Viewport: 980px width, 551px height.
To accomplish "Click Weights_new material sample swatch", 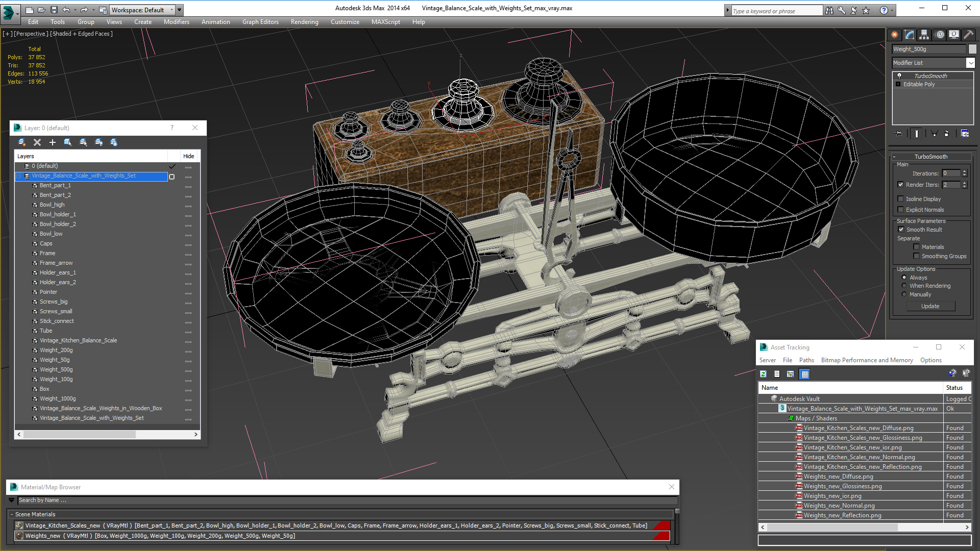I will 19,536.
